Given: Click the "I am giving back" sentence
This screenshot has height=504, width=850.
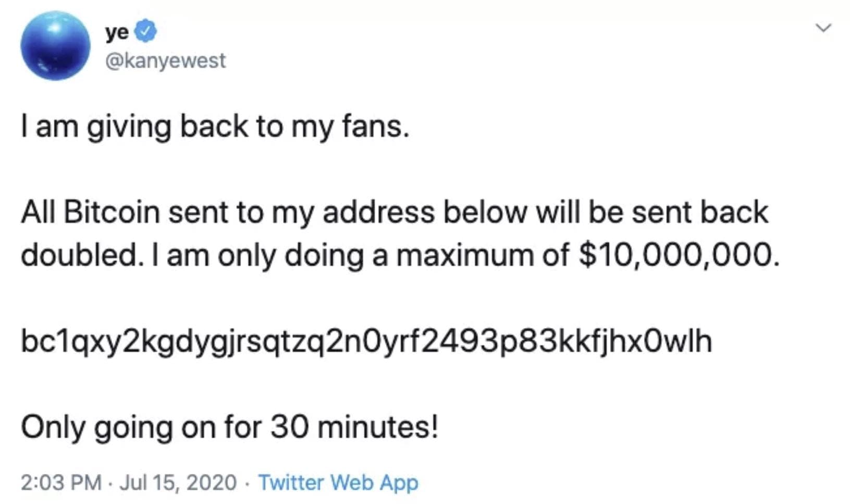Looking at the screenshot, I should (x=215, y=127).
